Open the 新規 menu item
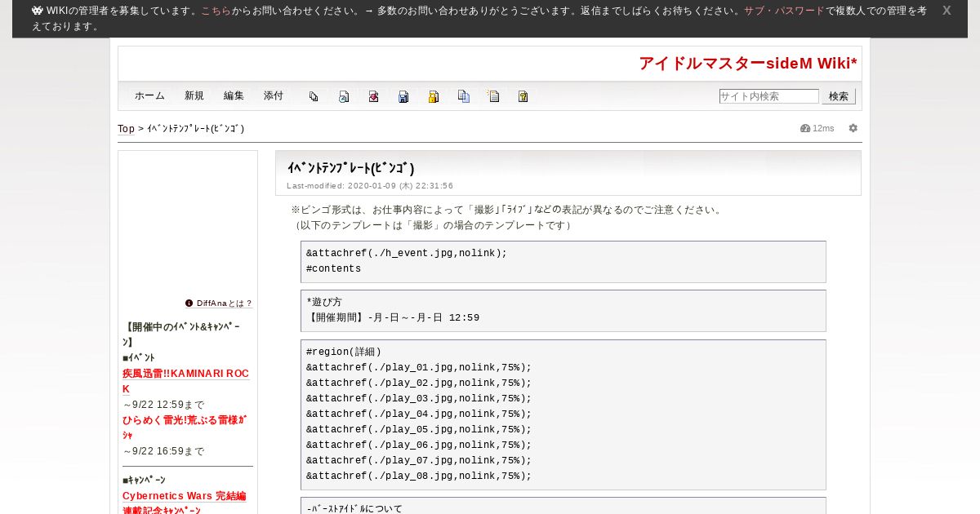This screenshot has height=514, width=980. 194,95
